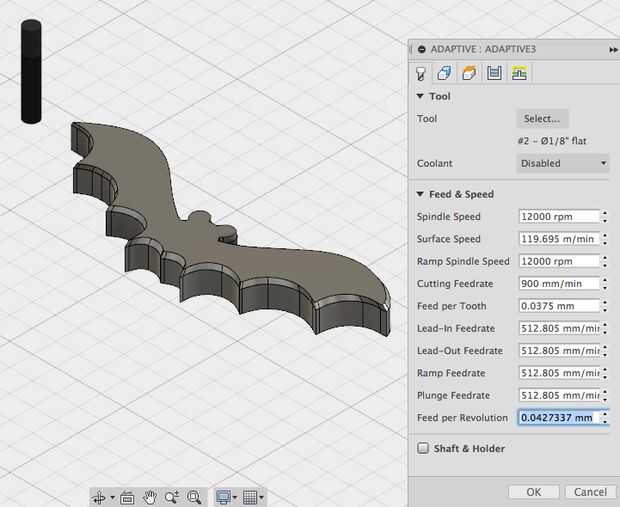Click the Fit to window icon
The width and height of the screenshot is (620, 507).
[194, 497]
